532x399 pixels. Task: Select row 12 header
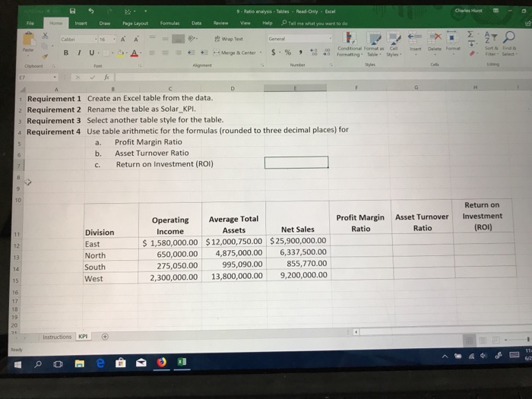(x=16, y=245)
